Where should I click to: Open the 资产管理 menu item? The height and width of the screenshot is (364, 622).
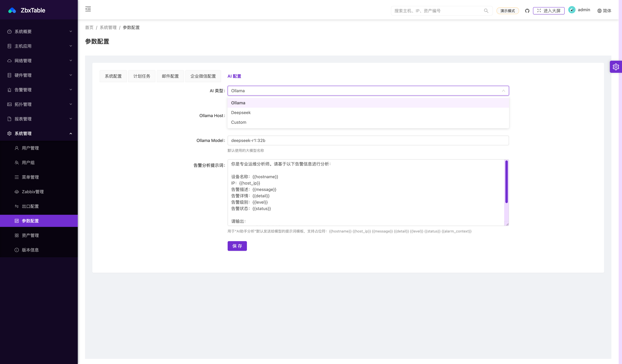[x=39, y=235]
